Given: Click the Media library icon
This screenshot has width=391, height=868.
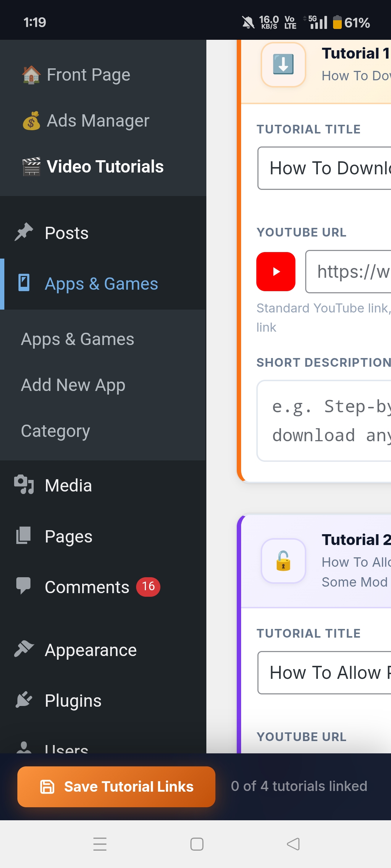Looking at the screenshot, I should pyautogui.click(x=24, y=485).
